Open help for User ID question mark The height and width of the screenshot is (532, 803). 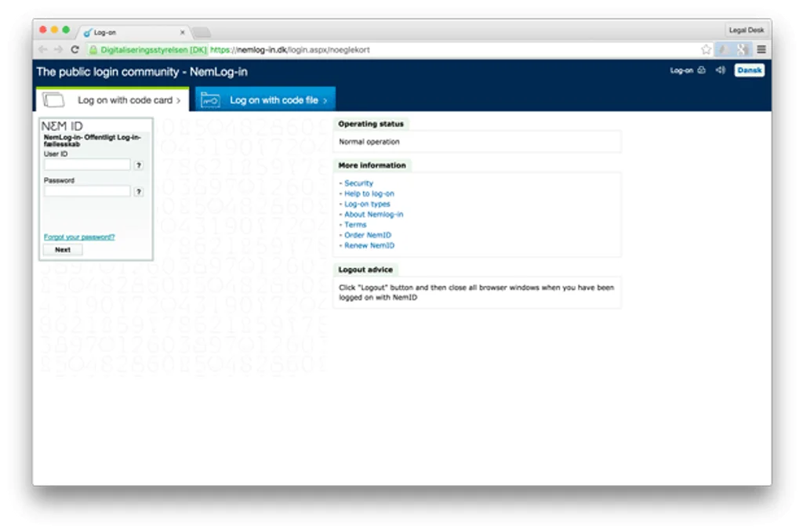pos(138,165)
